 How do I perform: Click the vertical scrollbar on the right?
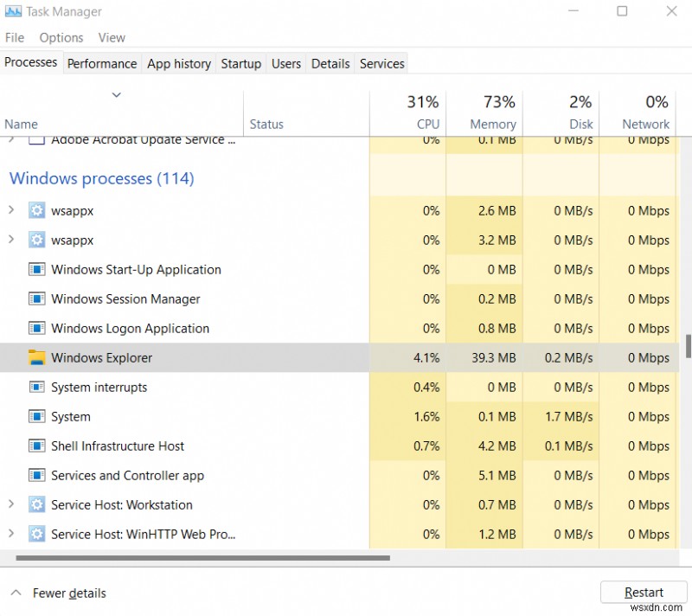click(x=686, y=346)
